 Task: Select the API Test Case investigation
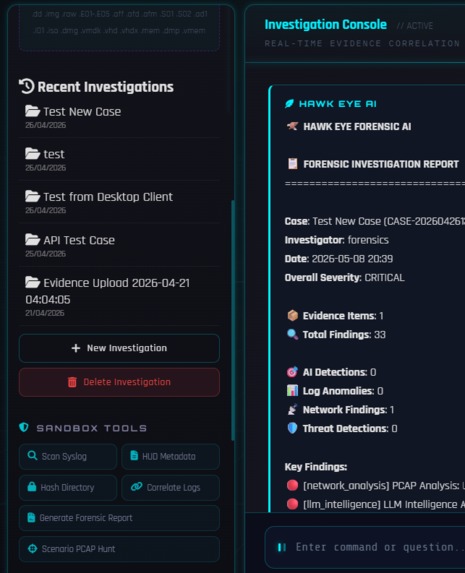(x=119, y=245)
